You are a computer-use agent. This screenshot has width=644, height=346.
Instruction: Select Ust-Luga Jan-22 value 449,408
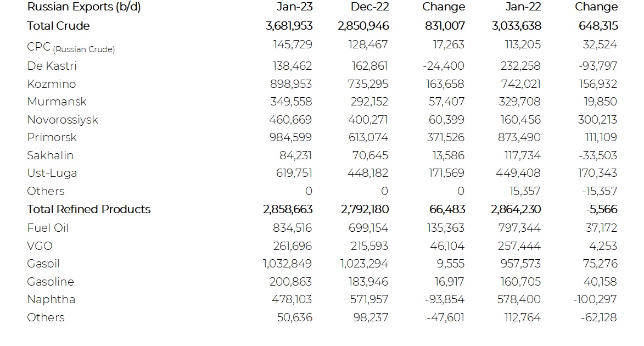click(518, 173)
